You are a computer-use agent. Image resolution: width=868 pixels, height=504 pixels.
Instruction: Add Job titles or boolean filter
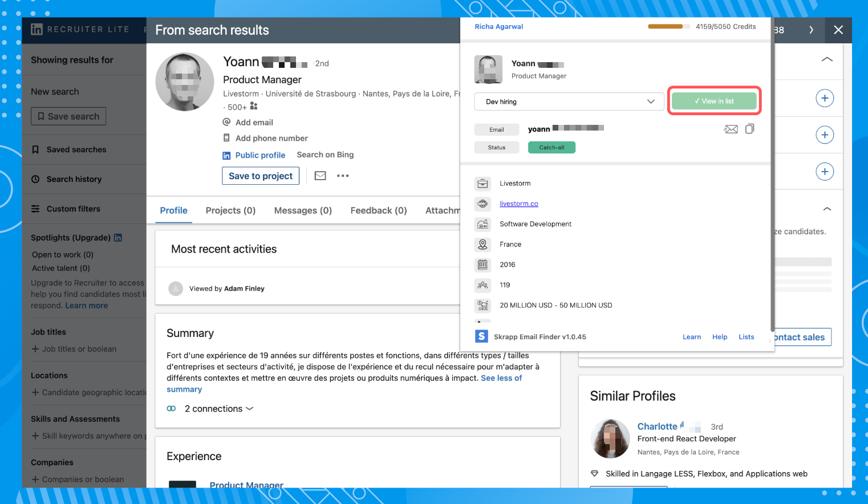74,349
